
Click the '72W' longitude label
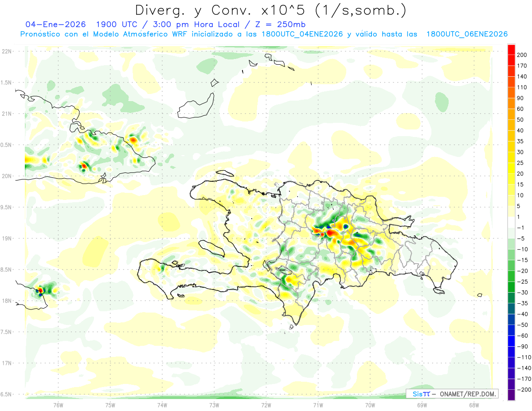(266, 405)
